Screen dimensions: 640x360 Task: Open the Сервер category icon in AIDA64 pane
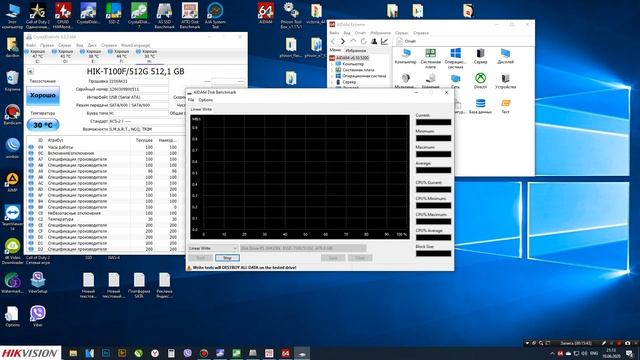480,56
